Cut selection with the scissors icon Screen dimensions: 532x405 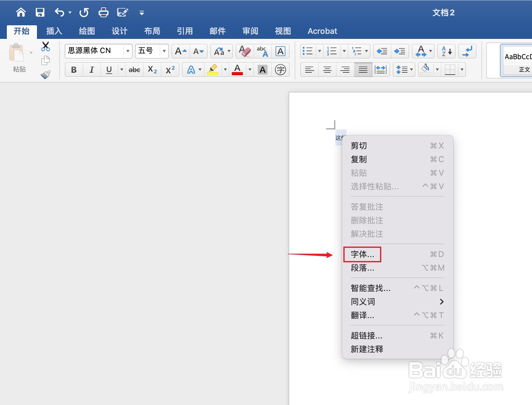click(x=46, y=46)
